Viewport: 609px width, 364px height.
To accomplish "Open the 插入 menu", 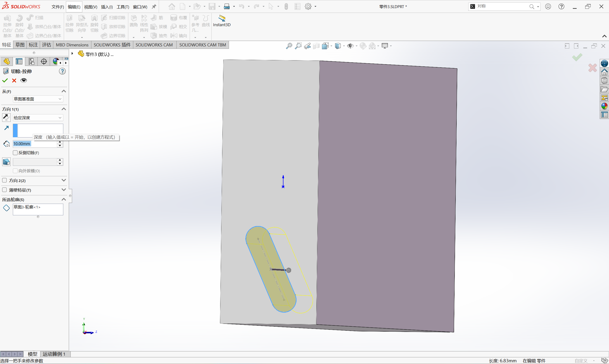I will tap(107, 7).
